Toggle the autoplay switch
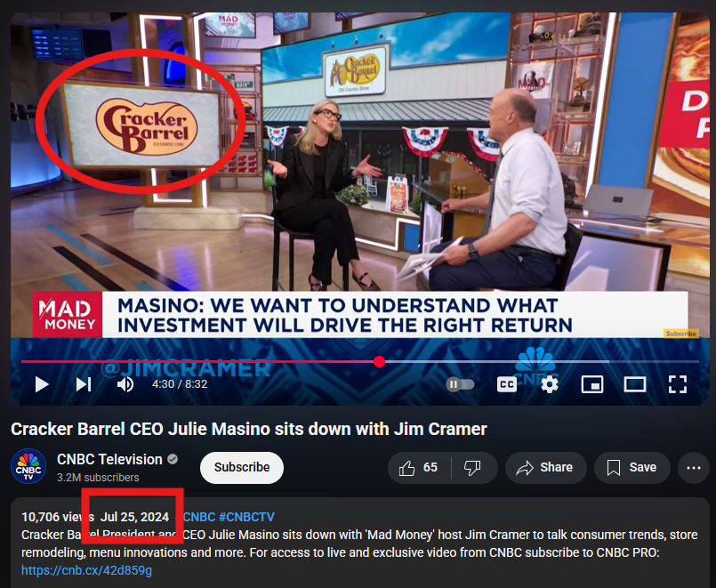 pos(460,384)
